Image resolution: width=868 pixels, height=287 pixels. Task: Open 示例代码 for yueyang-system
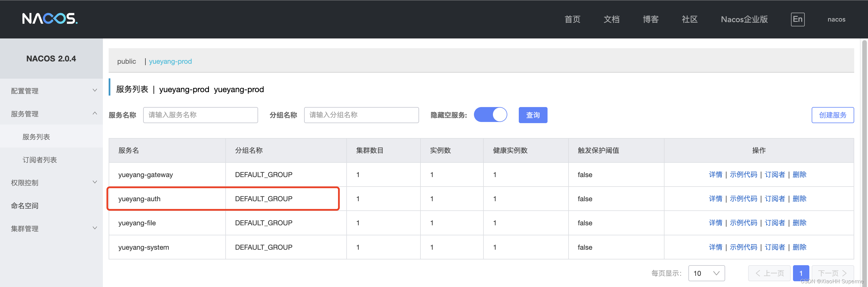[743, 247]
